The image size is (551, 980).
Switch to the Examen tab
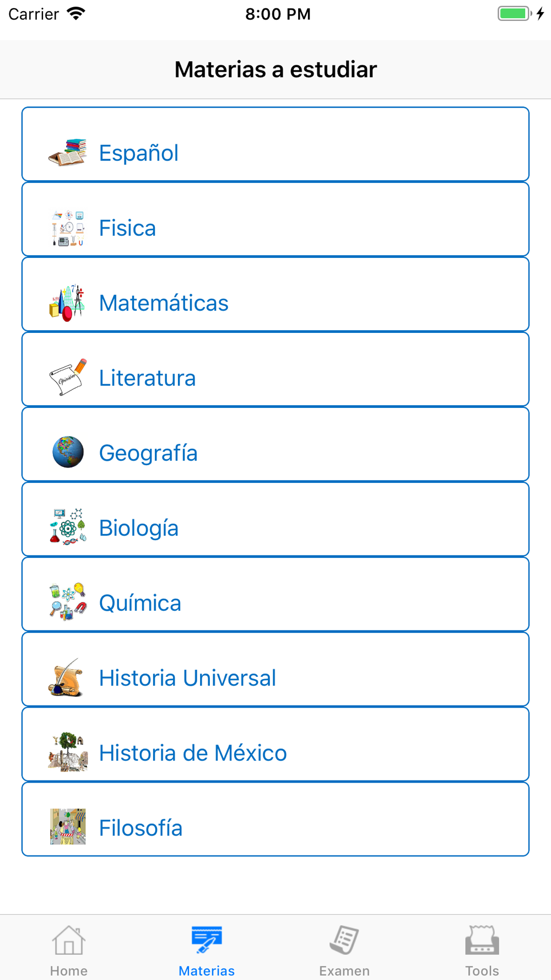(344, 950)
